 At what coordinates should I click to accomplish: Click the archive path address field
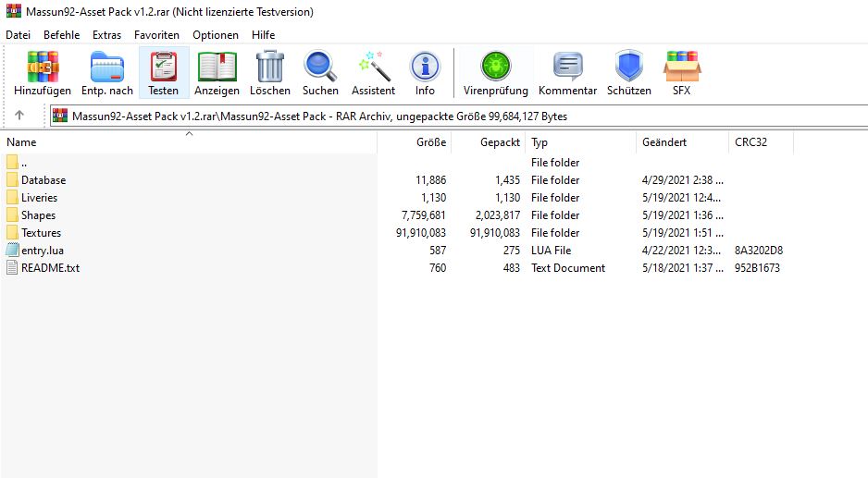(458, 116)
